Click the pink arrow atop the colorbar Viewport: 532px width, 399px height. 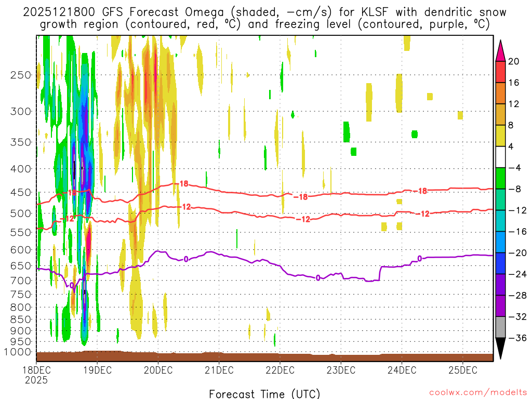pyautogui.click(x=501, y=50)
